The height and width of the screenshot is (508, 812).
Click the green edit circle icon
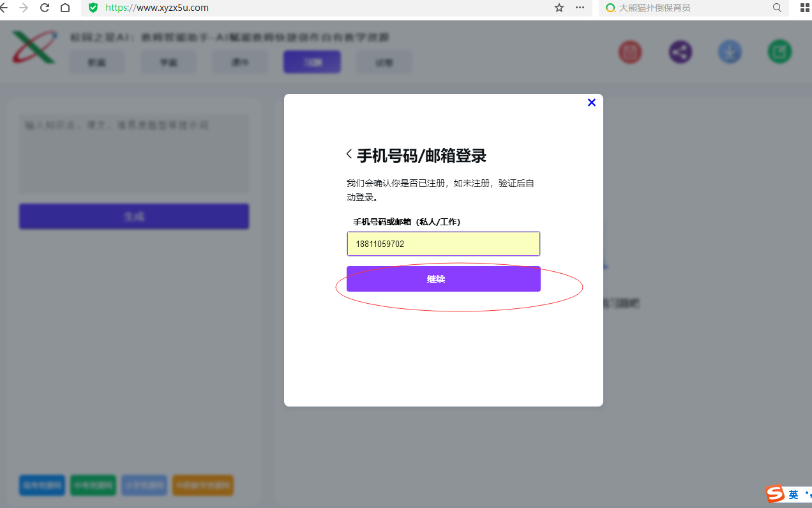(x=779, y=52)
